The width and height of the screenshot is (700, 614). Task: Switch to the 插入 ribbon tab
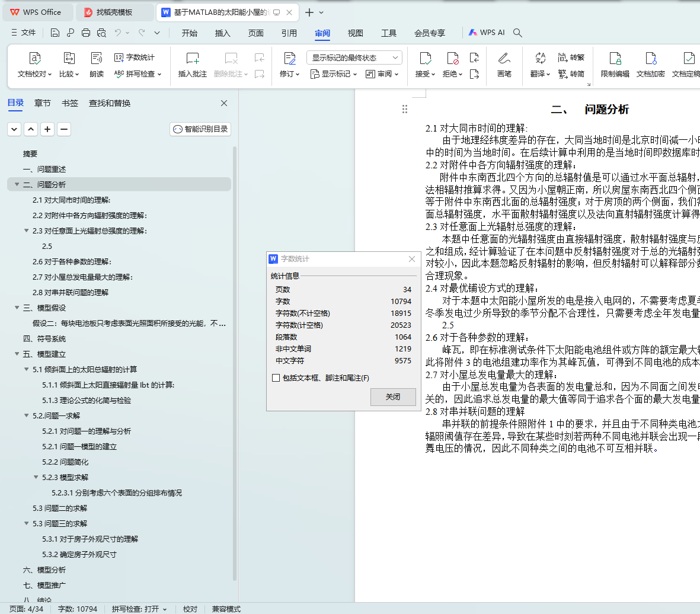(x=222, y=33)
